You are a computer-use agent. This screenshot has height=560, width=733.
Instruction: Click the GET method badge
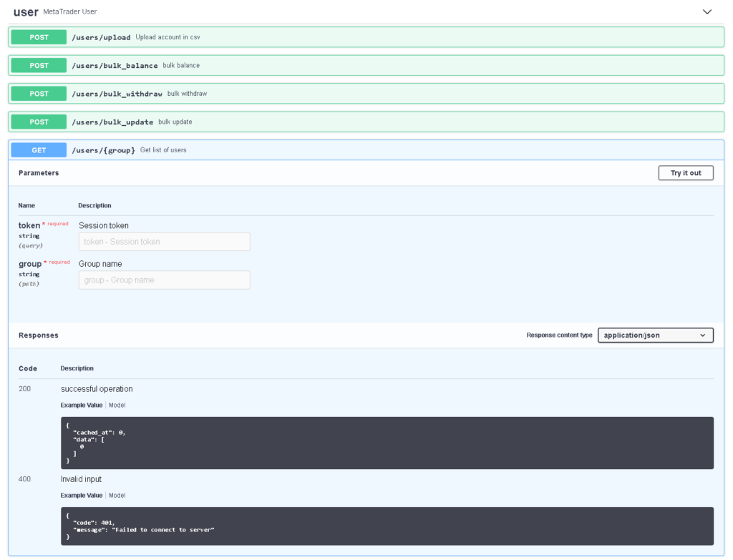38,149
